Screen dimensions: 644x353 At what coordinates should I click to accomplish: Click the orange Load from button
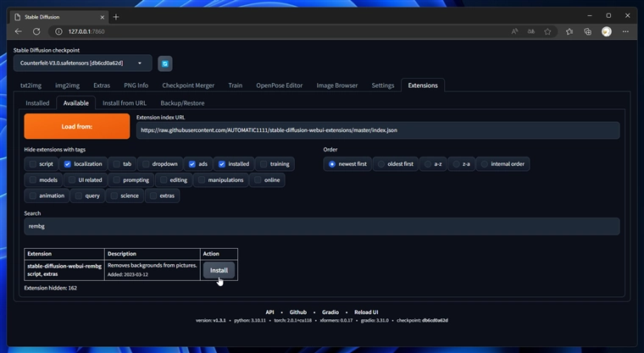77,126
